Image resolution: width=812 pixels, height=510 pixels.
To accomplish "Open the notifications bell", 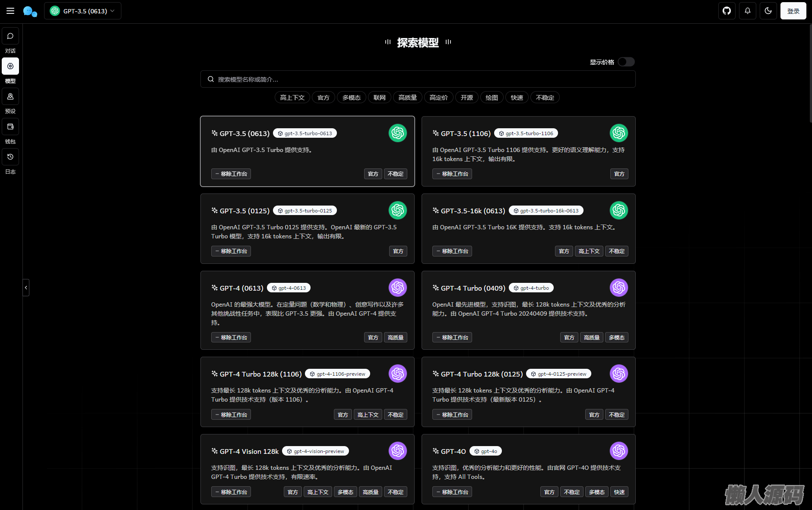I will click(748, 11).
